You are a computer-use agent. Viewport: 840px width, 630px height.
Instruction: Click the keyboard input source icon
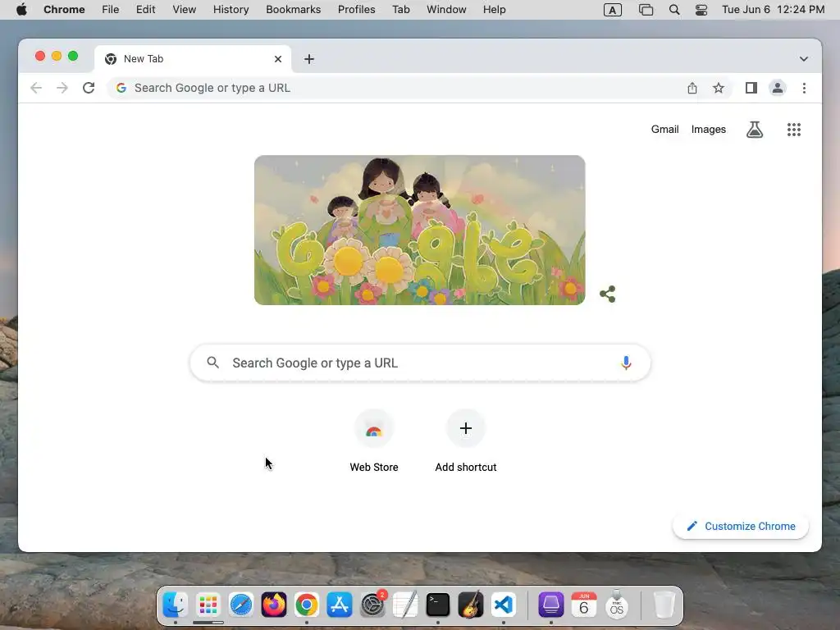612,10
